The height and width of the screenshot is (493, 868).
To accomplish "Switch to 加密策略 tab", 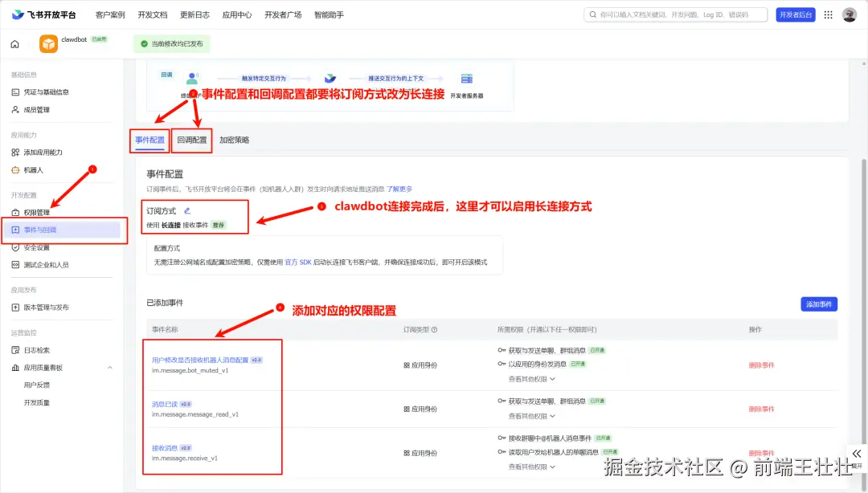I will click(234, 140).
